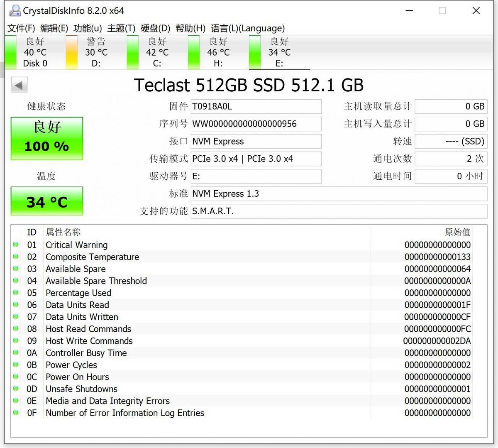Click status dot for Power Cycles
Screen dimensions: 498x448
[16, 365]
